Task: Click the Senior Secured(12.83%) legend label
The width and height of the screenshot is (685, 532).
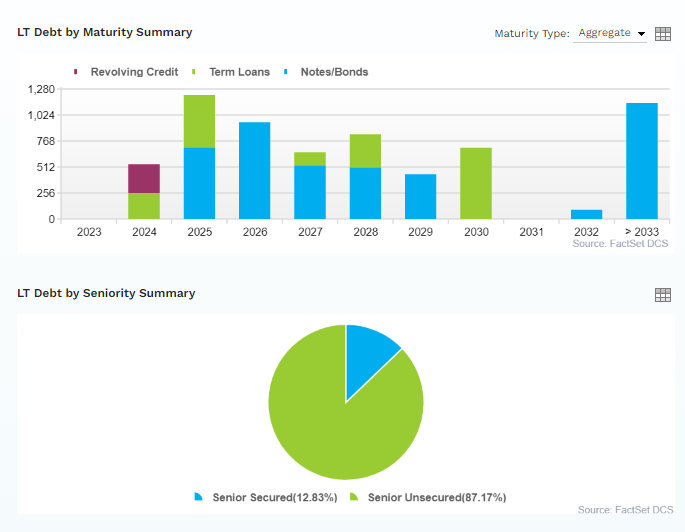Action: pos(275,497)
